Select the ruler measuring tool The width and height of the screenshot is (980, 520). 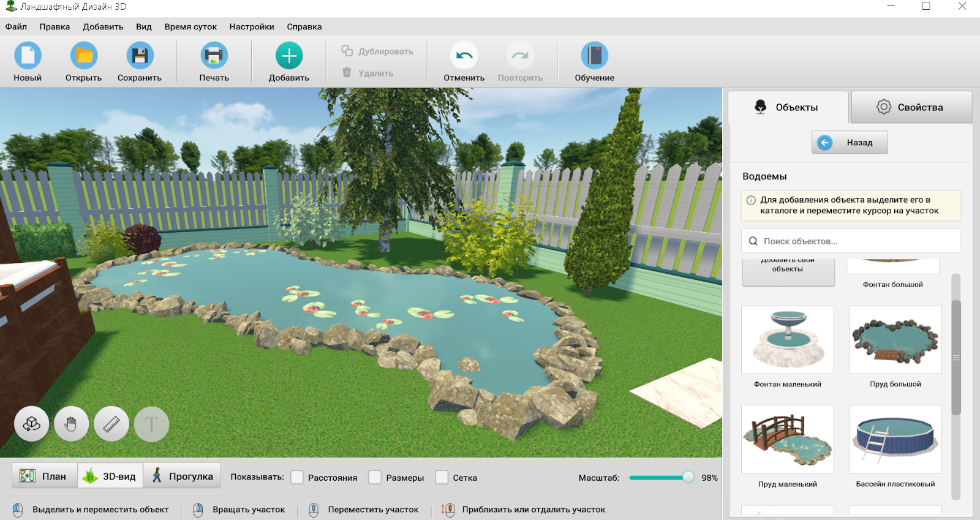point(111,424)
